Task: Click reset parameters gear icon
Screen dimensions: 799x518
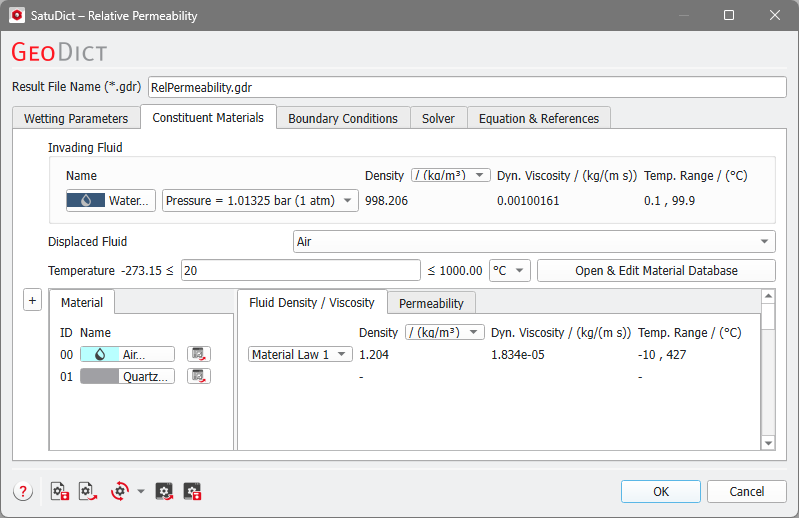Action: (120, 492)
